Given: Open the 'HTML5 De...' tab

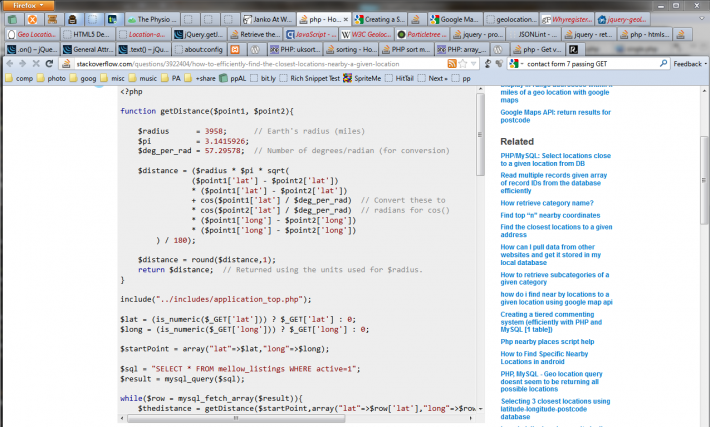Looking at the screenshot, I should [x=87, y=34].
